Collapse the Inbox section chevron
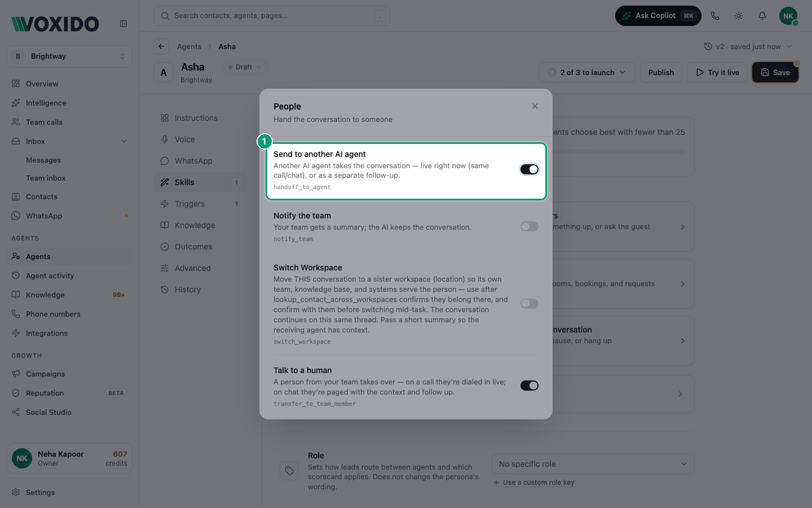The height and width of the screenshot is (508, 812). click(124, 141)
